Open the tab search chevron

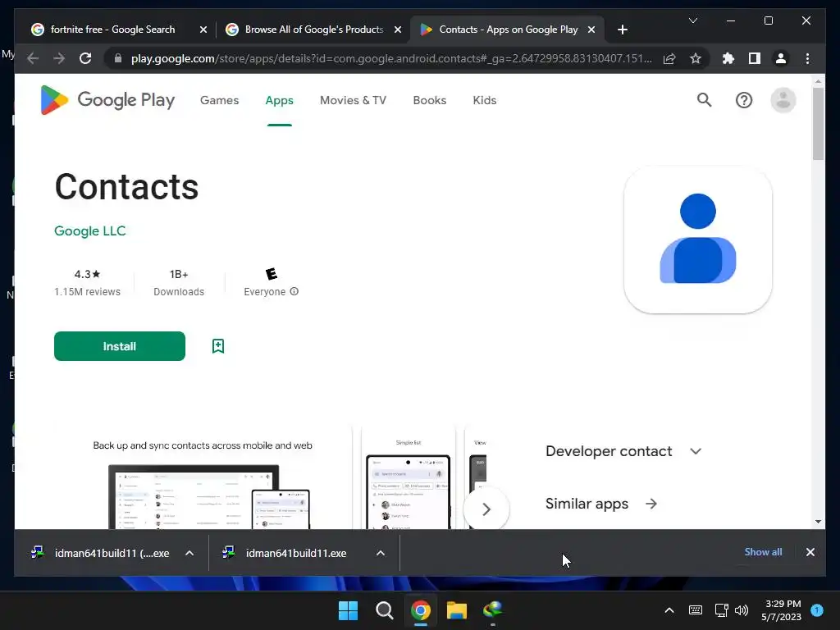point(692,21)
